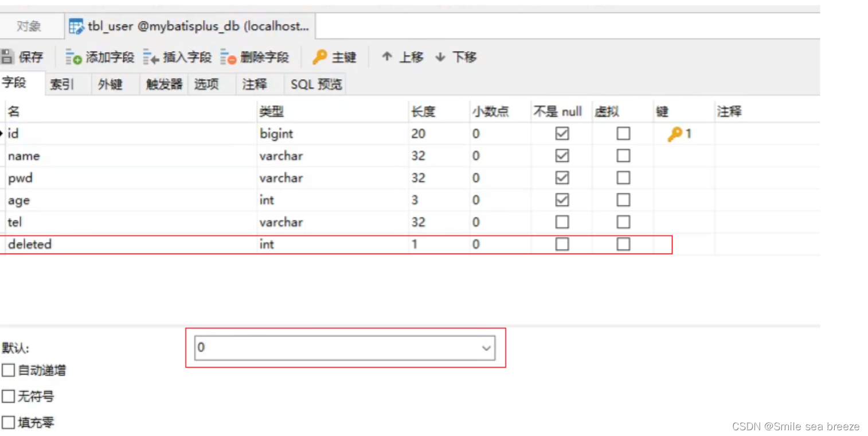868x436 pixels.
Task: Click the varchar type of name row
Action: [x=333, y=156]
